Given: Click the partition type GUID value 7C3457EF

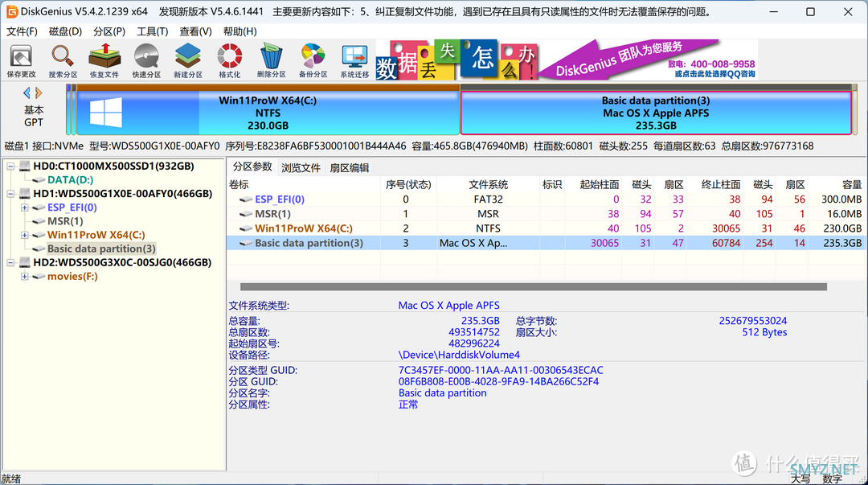Looking at the screenshot, I should click(501, 370).
